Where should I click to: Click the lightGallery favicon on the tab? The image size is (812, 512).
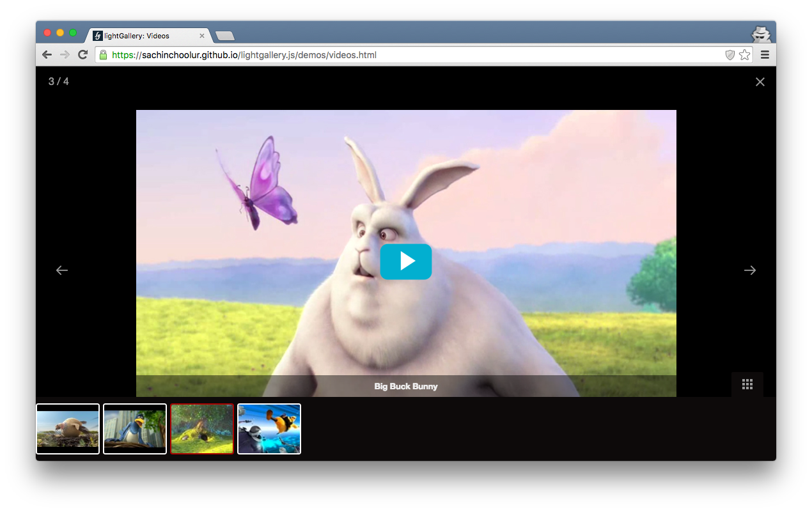(x=98, y=36)
